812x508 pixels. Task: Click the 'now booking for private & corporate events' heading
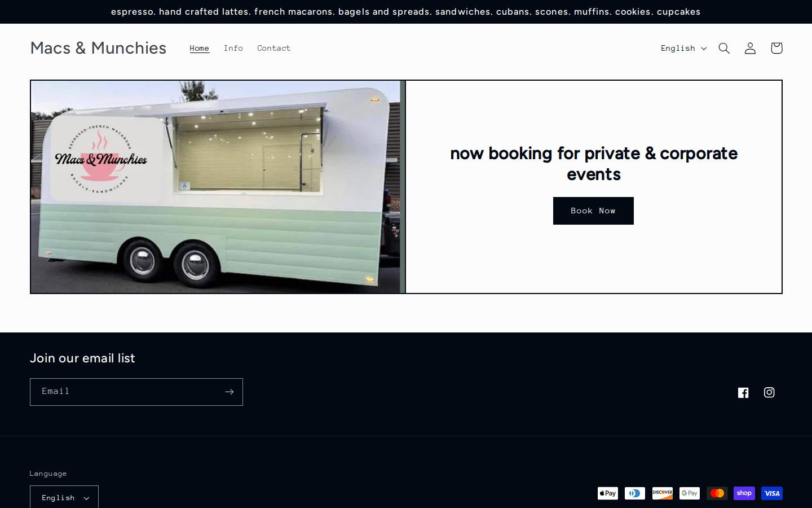[x=594, y=164]
